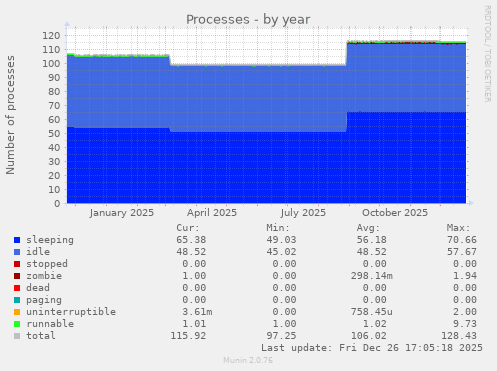This screenshot has height=371, width=497.
Task: Click the y-axis label 0
Action: (57, 204)
